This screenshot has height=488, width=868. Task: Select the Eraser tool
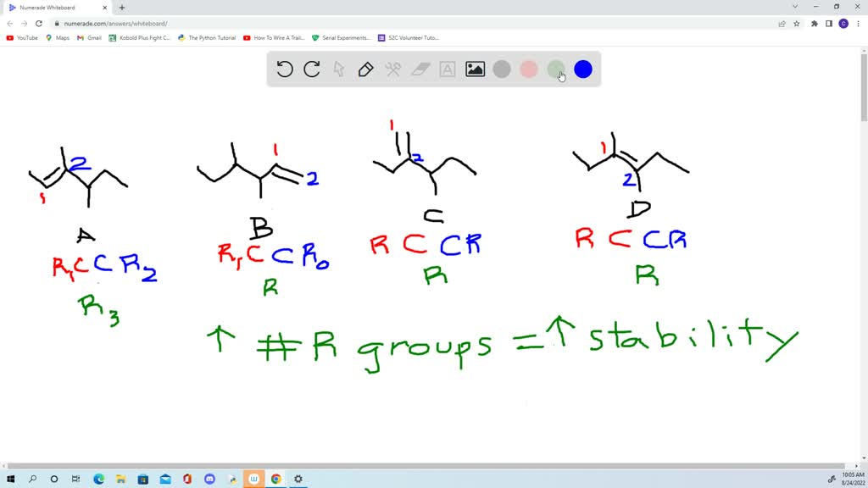click(419, 69)
